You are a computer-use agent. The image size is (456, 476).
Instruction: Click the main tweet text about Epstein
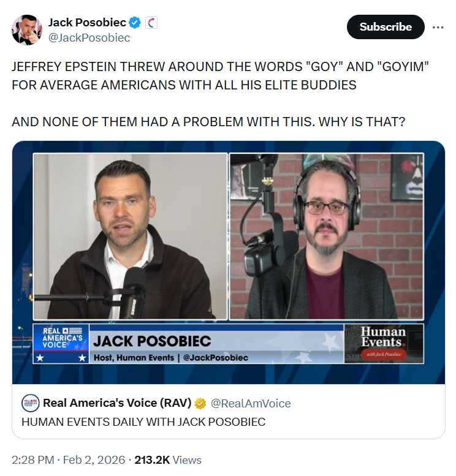click(x=220, y=94)
